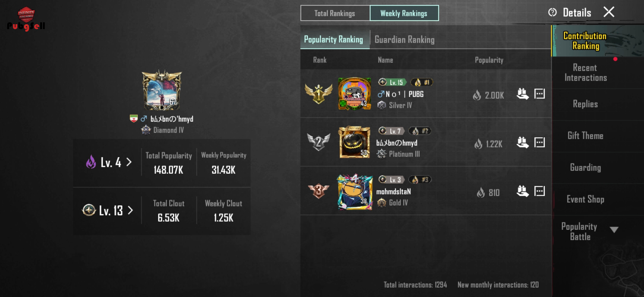
Task: Select the Popularity Ranking tab
Action: pos(334,40)
